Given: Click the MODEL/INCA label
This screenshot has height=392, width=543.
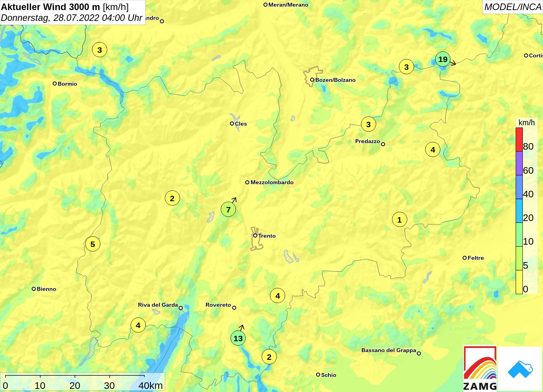Looking at the screenshot, I should click(x=512, y=7).
